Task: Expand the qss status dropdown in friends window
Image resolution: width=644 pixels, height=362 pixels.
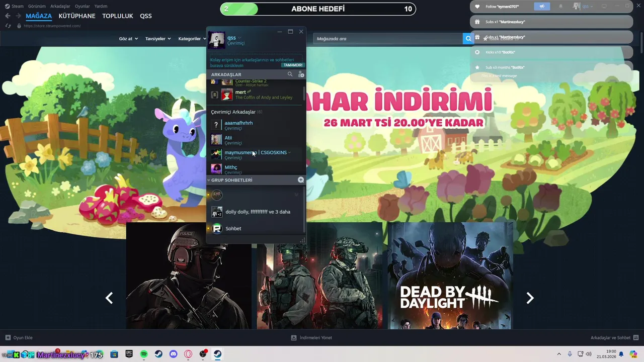Action: 240,38
